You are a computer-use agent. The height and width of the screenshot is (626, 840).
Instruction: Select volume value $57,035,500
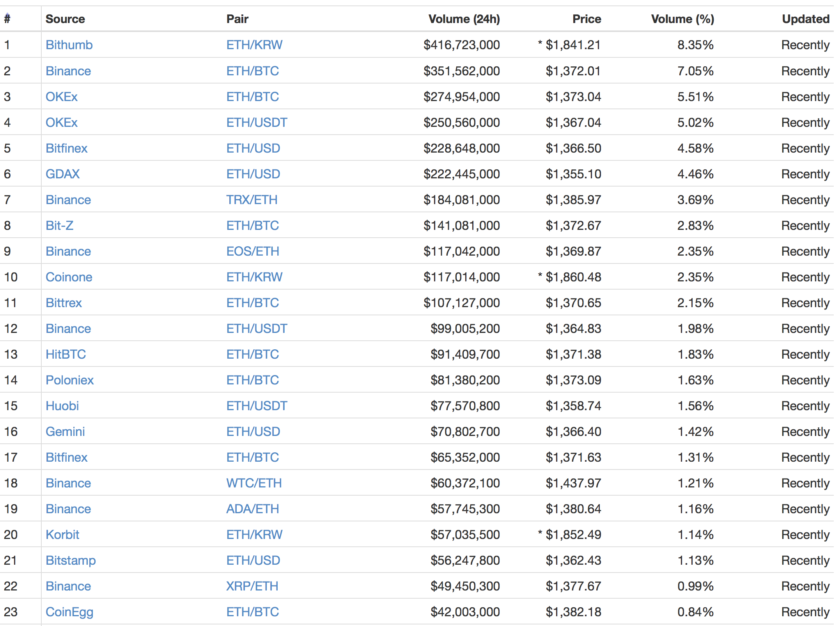[x=465, y=535]
